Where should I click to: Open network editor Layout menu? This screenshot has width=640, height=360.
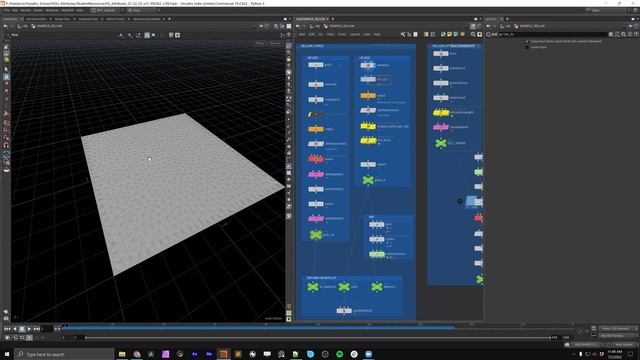coord(355,35)
